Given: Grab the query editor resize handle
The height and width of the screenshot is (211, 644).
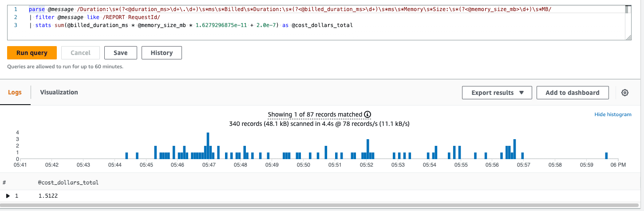Looking at the screenshot, I should (x=628, y=38).
